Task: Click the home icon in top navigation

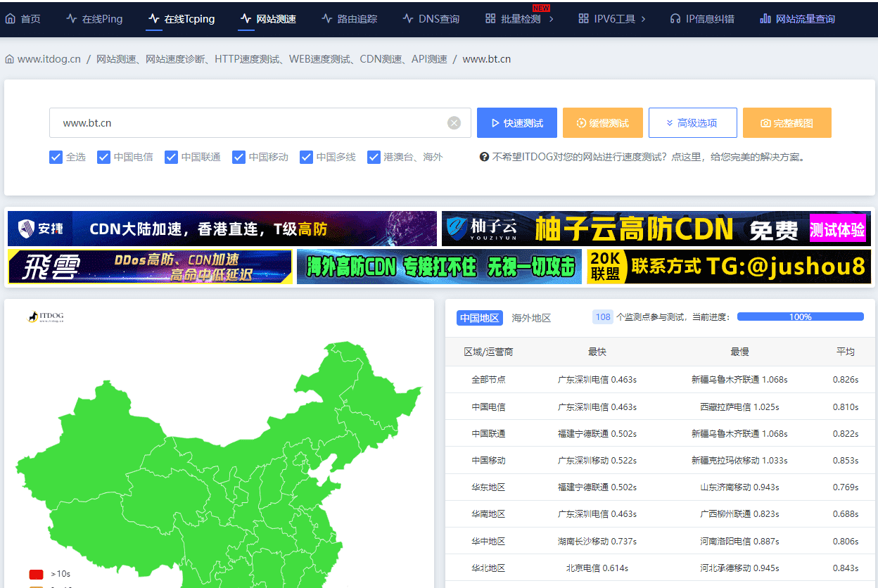Action: pos(10,19)
